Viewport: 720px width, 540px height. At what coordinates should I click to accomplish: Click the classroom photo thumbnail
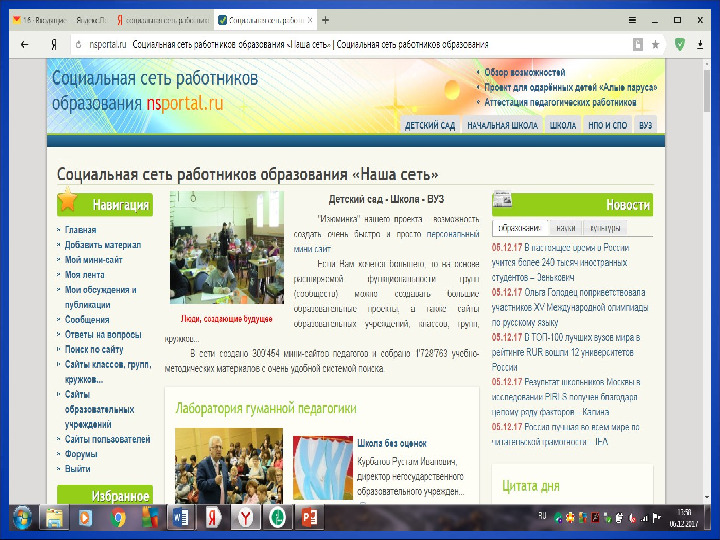(x=227, y=248)
